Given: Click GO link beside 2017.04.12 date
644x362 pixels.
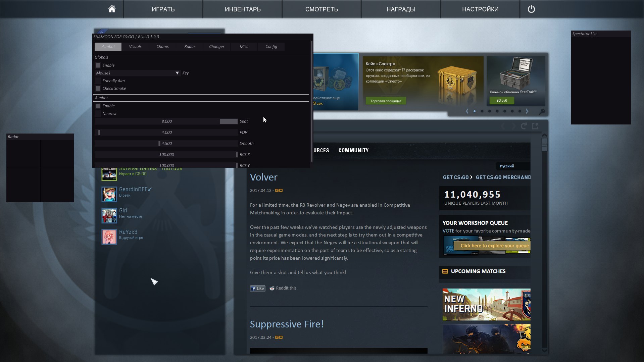Looking at the screenshot, I should pos(279,190).
